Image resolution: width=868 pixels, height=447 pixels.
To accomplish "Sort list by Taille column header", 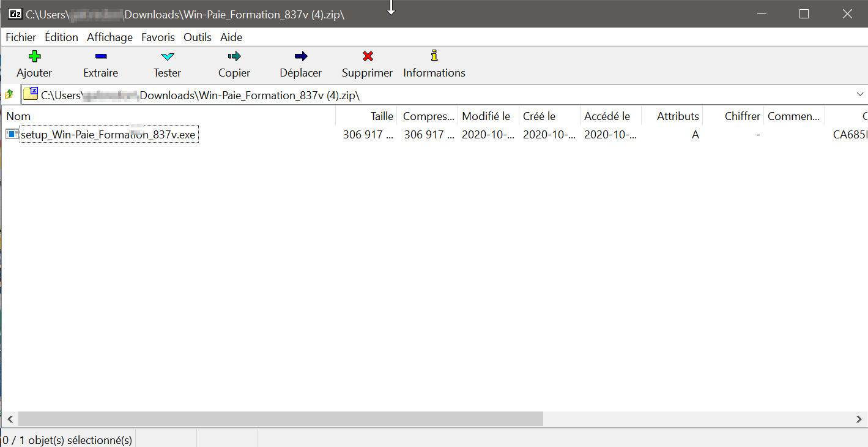I will pos(382,116).
